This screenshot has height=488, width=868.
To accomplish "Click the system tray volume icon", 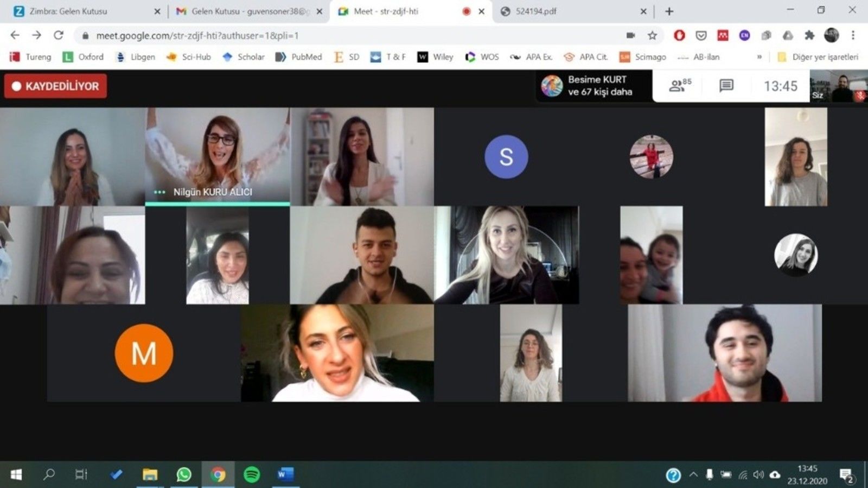I will tap(758, 474).
